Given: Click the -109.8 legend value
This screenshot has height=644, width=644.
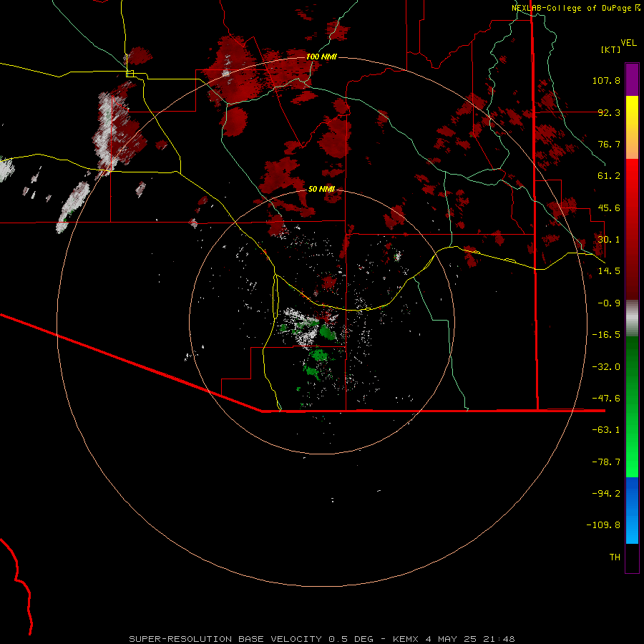Looking at the screenshot, I should 603,525.
